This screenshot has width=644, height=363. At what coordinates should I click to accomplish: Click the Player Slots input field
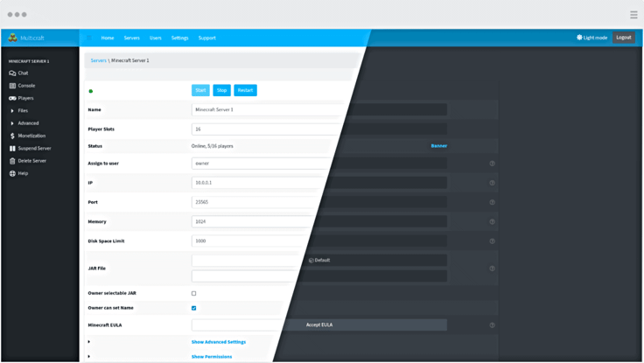coord(319,129)
